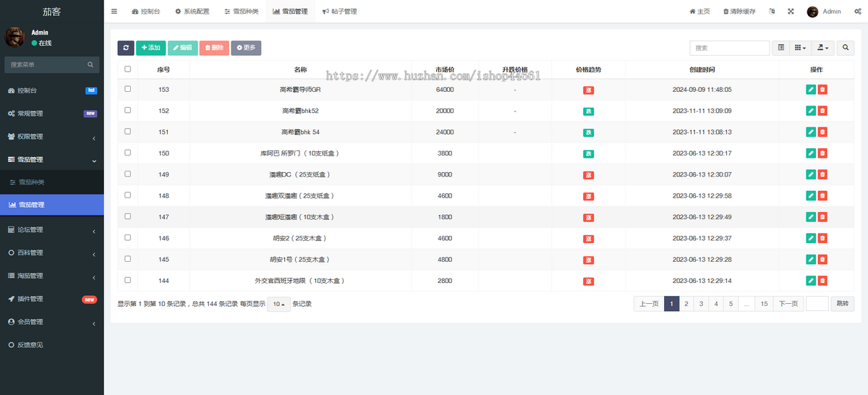Image resolution: width=868 pixels, height=395 pixels.
Task: Switch to the 雪茄种类 tab in the top bar
Action: coord(241,12)
